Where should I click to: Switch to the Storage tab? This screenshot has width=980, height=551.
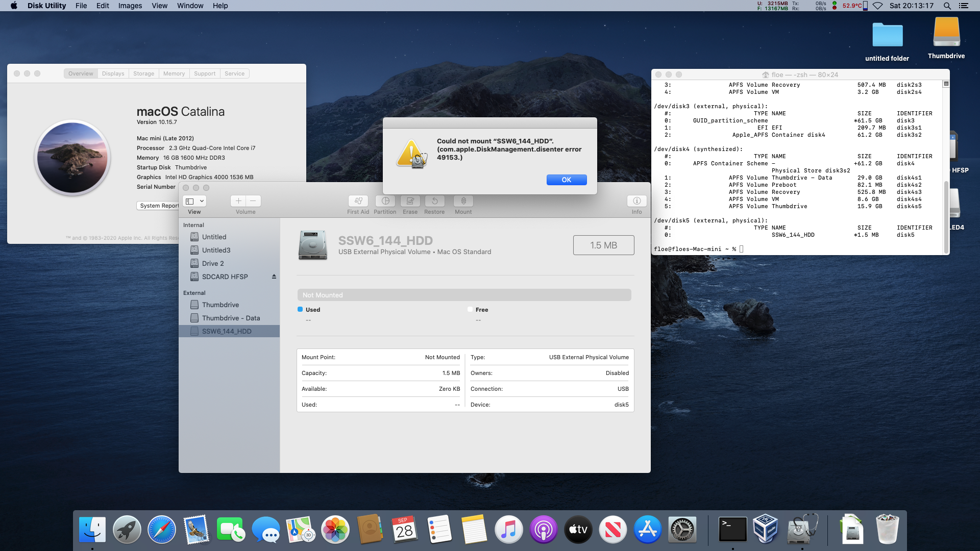143,73
